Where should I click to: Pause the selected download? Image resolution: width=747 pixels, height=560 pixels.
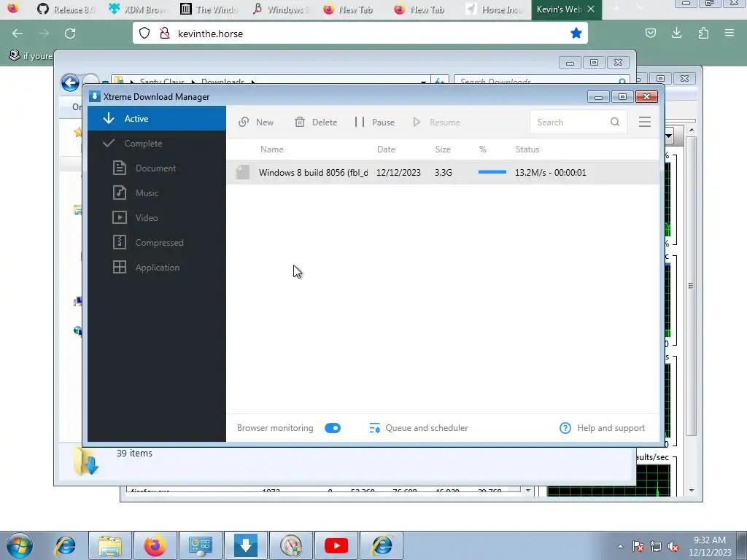(375, 122)
